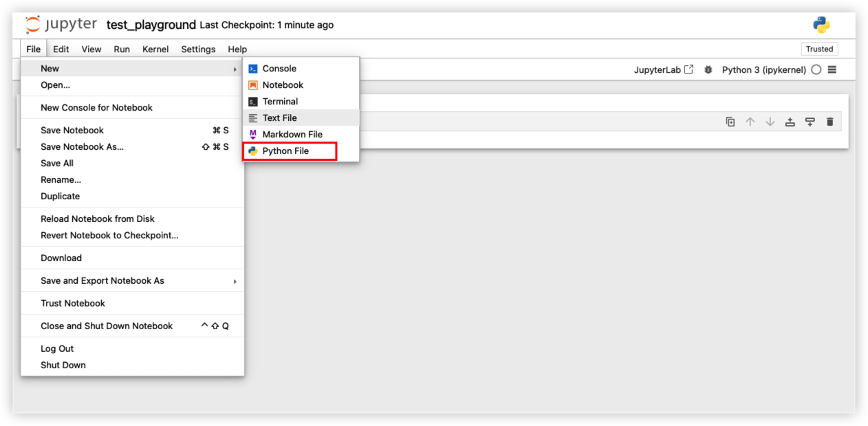
Task: Insert a cell below this one
Action: point(810,122)
